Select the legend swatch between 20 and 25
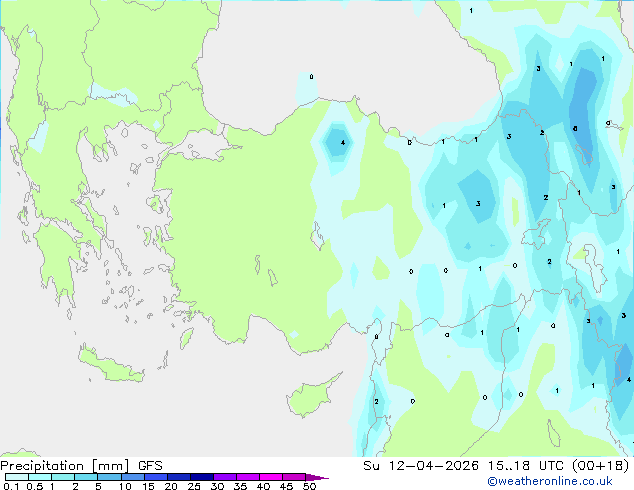This screenshot has height=490, width=634. tap(179, 477)
